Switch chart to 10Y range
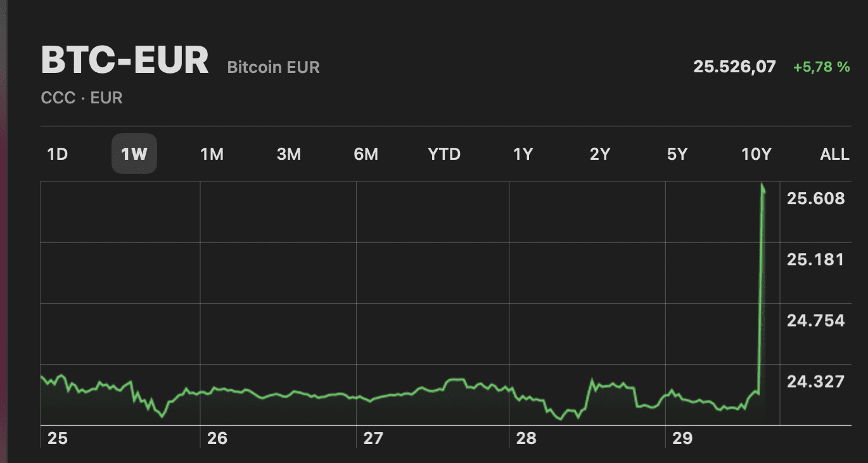The width and height of the screenshot is (868, 463). [756, 154]
